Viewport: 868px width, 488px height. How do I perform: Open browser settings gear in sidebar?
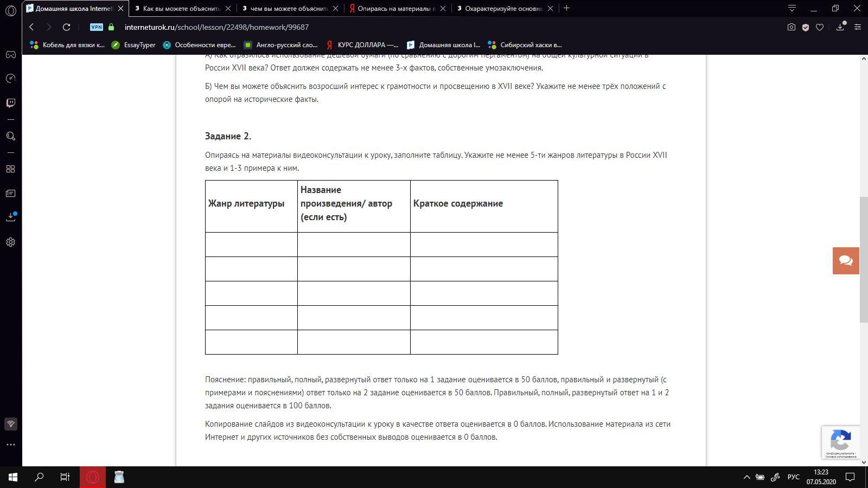11,242
